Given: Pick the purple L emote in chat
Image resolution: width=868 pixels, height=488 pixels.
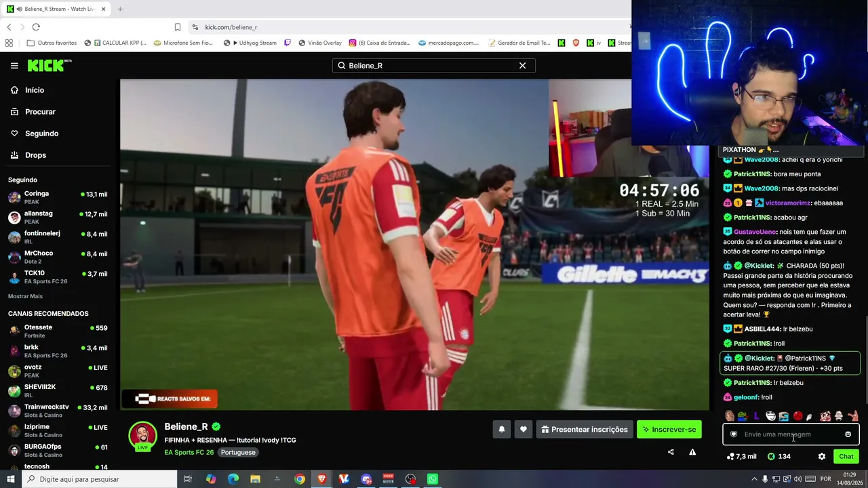Looking at the screenshot, I should tap(757, 415).
